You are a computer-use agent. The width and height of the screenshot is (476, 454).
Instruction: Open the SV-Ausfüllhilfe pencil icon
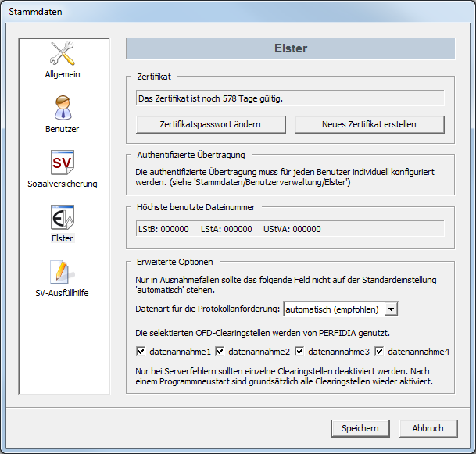[x=63, y=272]
